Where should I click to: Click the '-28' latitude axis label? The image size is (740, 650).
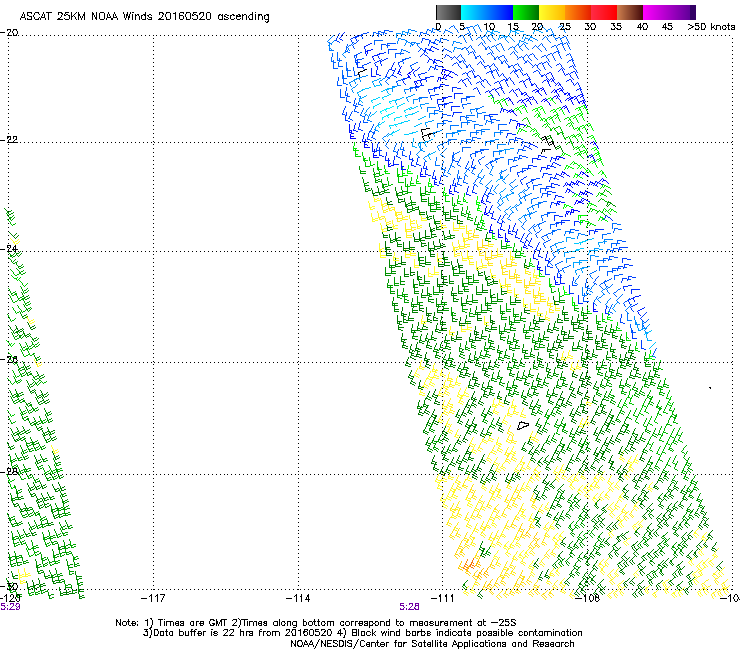click(9, 472)
